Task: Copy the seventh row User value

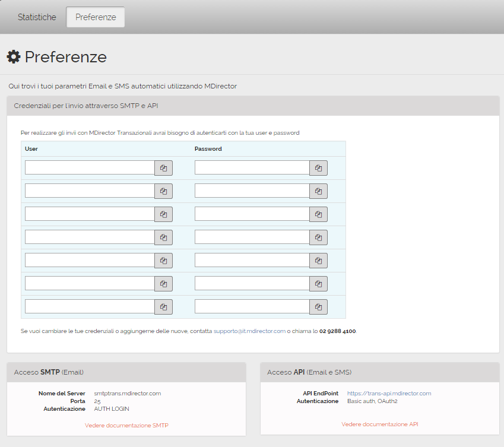Action: [x=163, y=307]
